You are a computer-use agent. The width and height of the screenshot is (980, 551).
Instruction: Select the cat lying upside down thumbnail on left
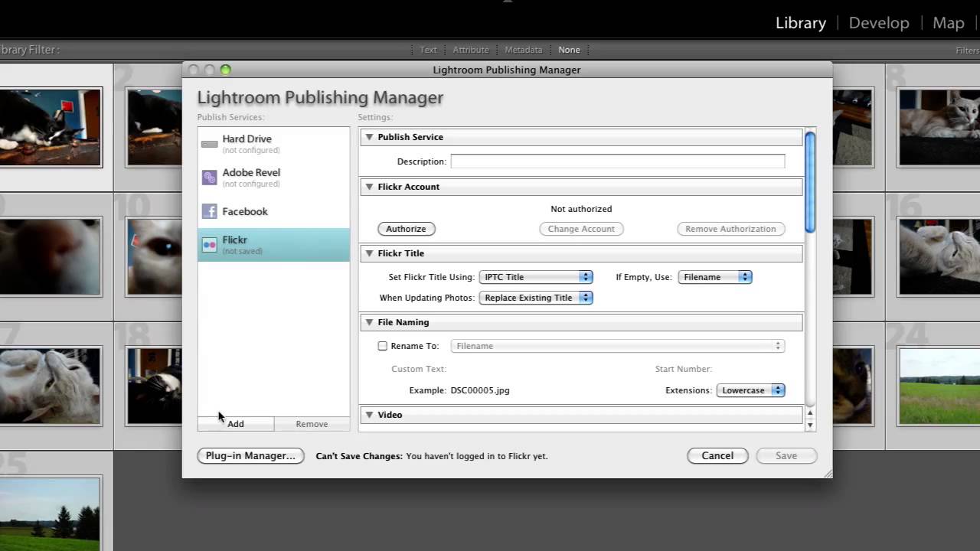pos(51,386)
